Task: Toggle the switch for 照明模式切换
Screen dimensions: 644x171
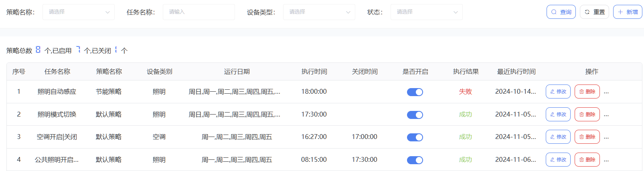Action: pyautogui.click(x=415, y=115)
